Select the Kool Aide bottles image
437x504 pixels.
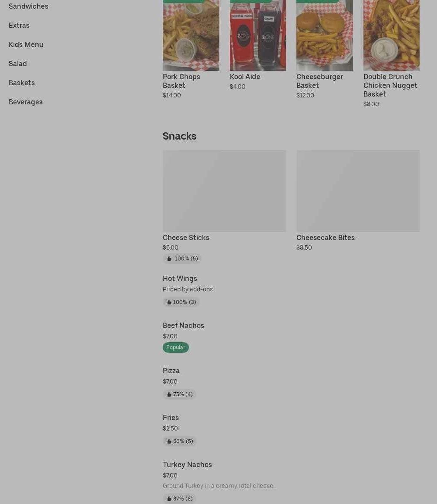tap(258, 35)
